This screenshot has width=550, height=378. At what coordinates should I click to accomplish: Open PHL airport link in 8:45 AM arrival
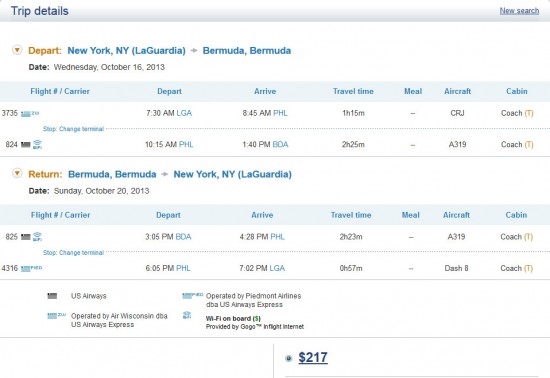(x=280, y=113)
